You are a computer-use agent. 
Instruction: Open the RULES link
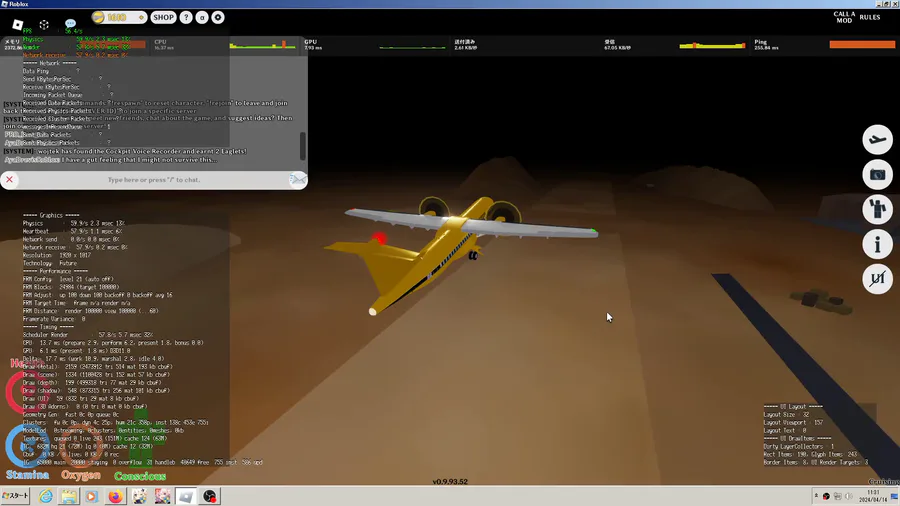tap(870, 17)
